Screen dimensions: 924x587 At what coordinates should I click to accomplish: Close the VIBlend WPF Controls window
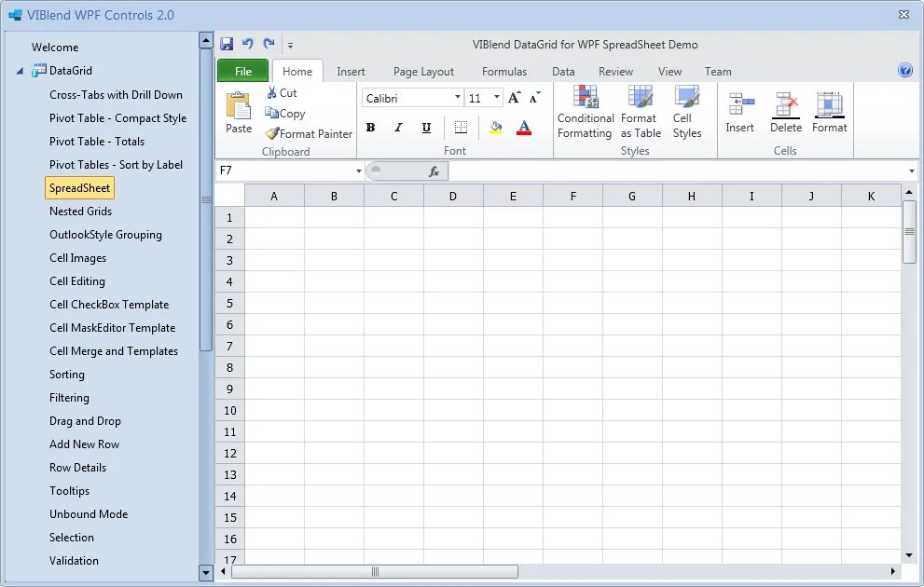904,14
